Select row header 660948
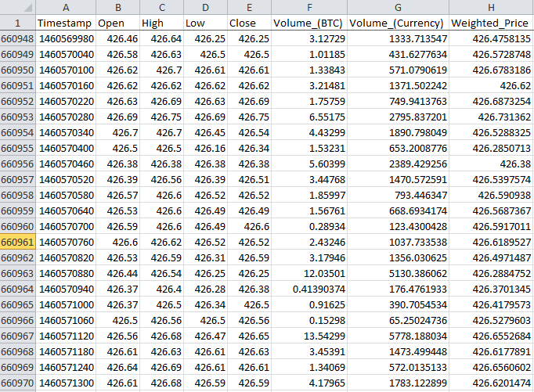Screen dimensions: 534x392 (18, 39)
